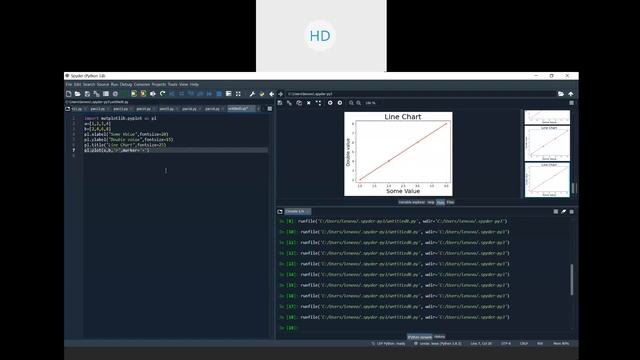Switch to the Files tab
Screen dimensions: 640x360
coord(450,202)
